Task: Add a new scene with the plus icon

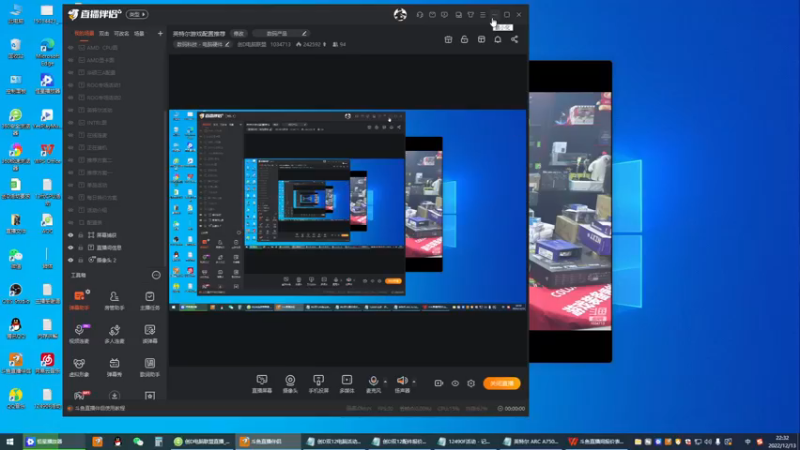Action: [160, 34]
